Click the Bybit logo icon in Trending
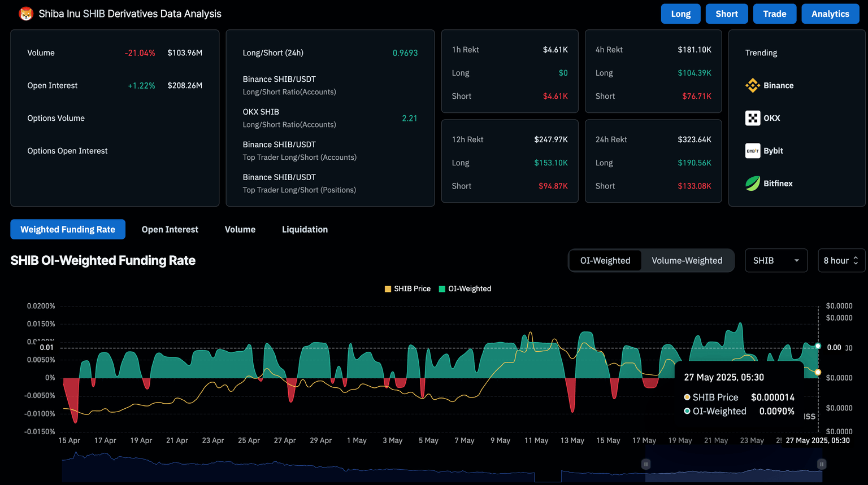This screenshot has width=868, height=485. coord(753,151)
